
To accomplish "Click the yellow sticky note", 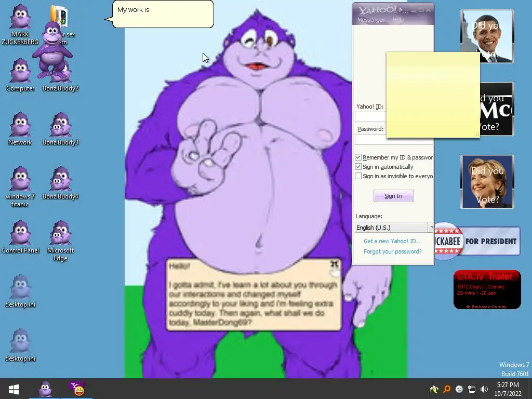I will (x=433, y=95).
